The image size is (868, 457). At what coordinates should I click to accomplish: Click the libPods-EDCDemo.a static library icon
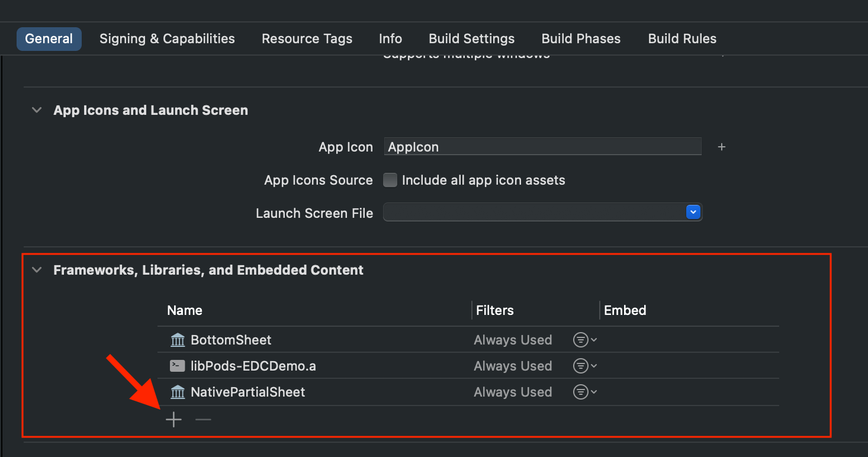pyautogui.click(x=177, y=366)
